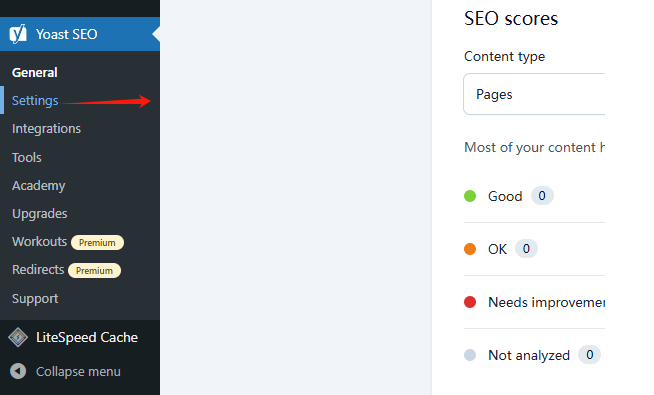
Task: Go to Integrations in Yoast menu
Action: pyautogui.click(x=46, y=128)
